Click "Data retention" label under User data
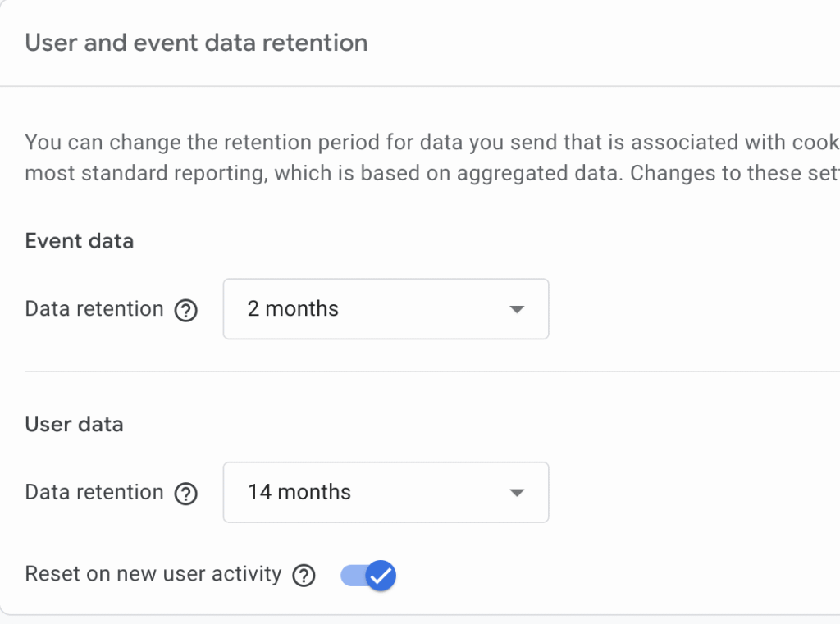The image size is (840, 624). 94,493
